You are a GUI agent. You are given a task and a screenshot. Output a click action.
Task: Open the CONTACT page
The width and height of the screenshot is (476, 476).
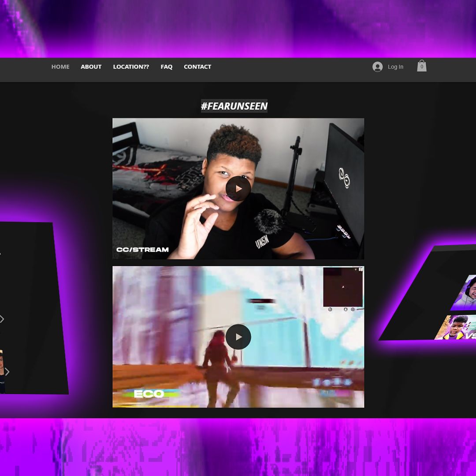(x=197, y=67)
